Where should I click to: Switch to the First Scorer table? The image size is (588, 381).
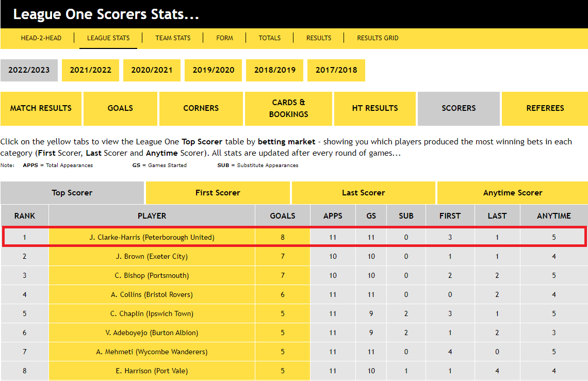(x=218, y=192)
